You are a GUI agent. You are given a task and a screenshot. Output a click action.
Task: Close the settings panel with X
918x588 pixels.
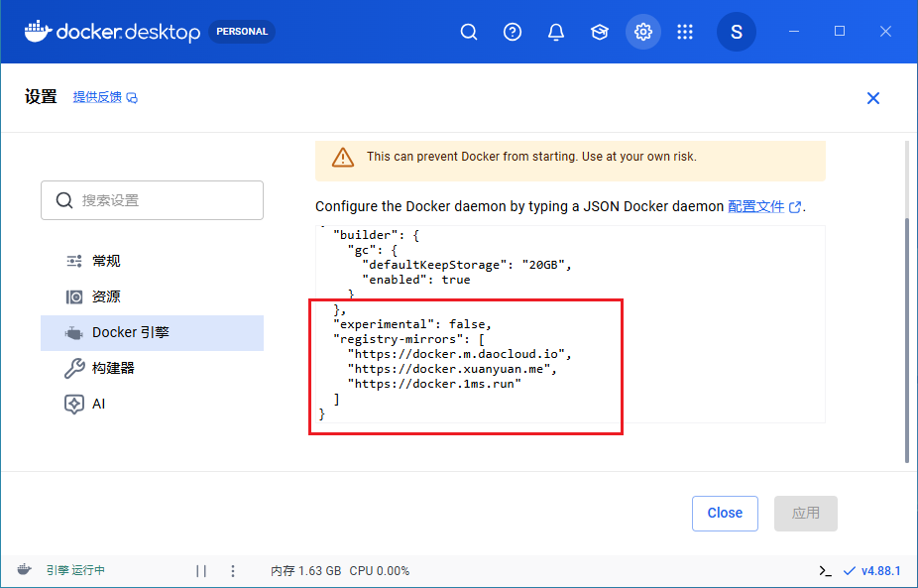click(873, 98)
